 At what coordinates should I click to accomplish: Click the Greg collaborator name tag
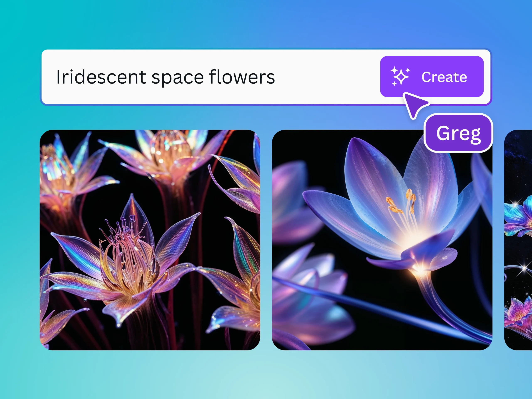point(458,133)
